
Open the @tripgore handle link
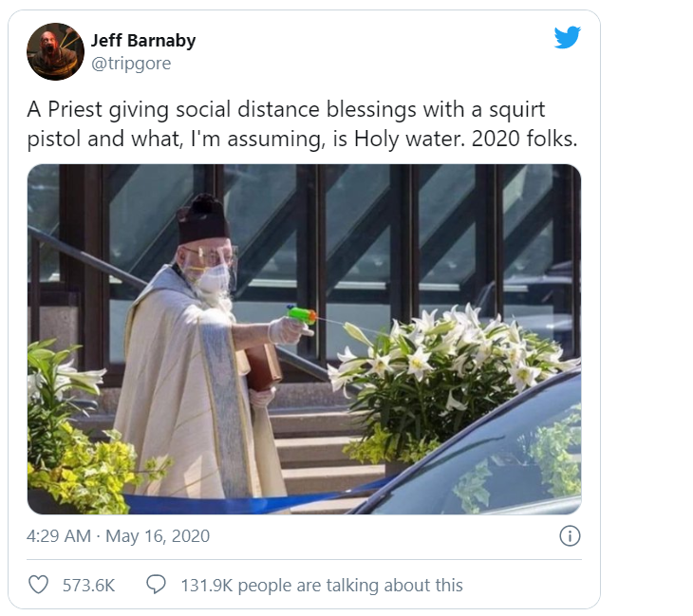click(x=131, y=64)
